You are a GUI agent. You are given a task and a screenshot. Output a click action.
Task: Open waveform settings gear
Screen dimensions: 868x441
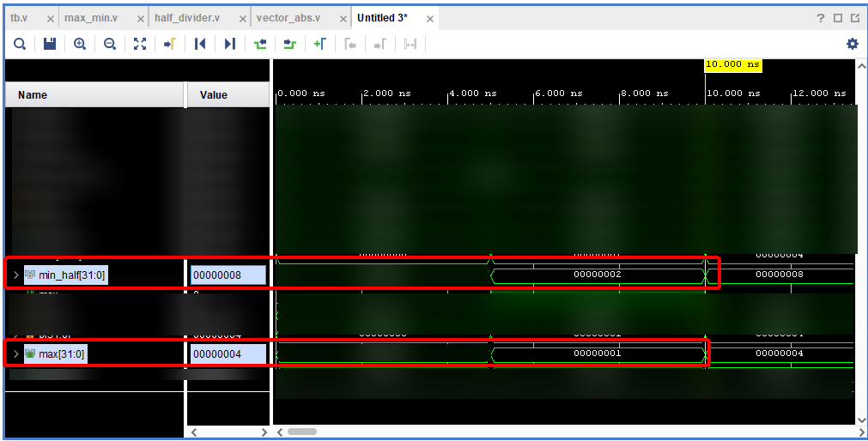[852, 44]
